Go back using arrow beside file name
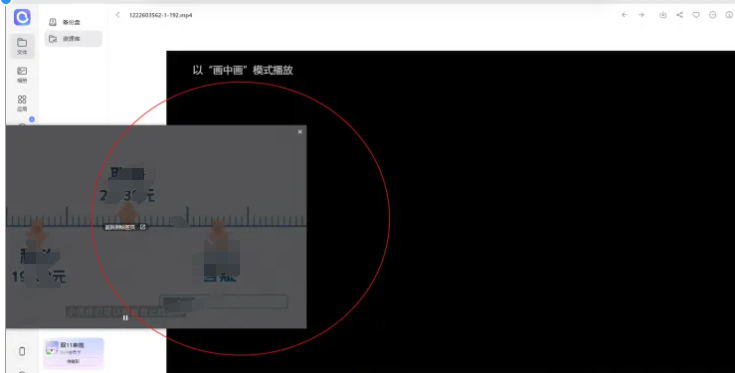Image resolution: width=735 pixels, height=373 pixels. (118, 15)
